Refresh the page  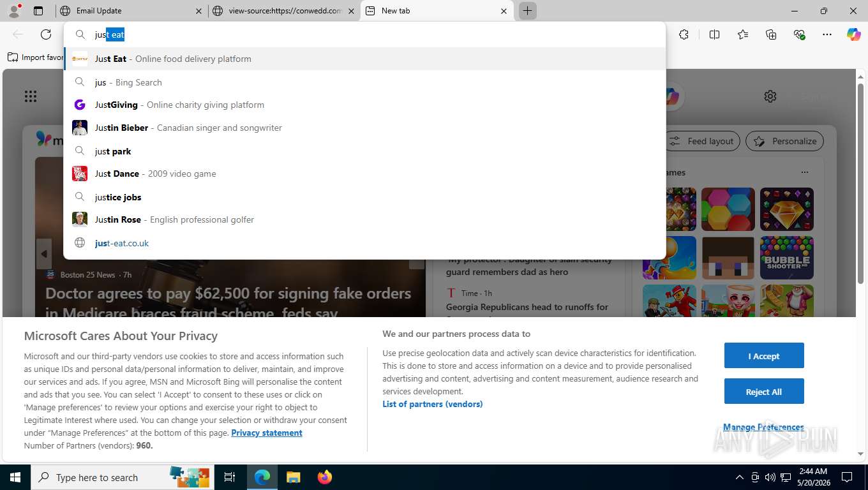[46, 34]
